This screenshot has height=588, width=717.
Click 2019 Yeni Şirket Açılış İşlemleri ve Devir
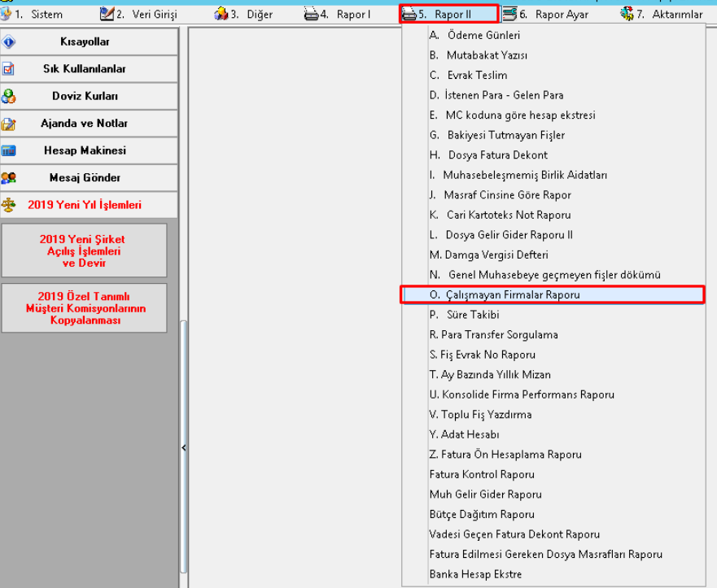(84, 250)
